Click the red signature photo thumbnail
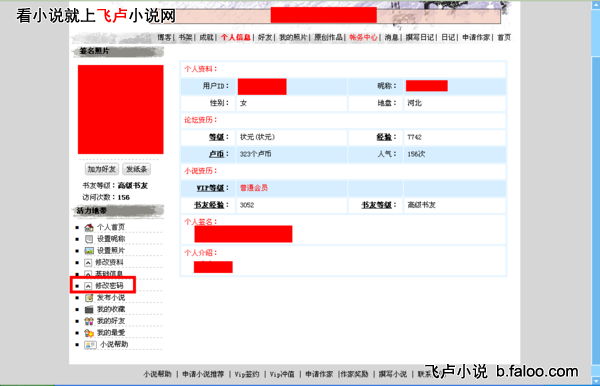 point(121,109)
